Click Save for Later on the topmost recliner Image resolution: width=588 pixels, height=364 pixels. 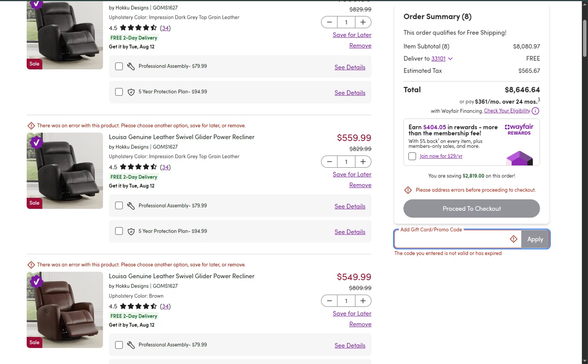tap(352, 35)
